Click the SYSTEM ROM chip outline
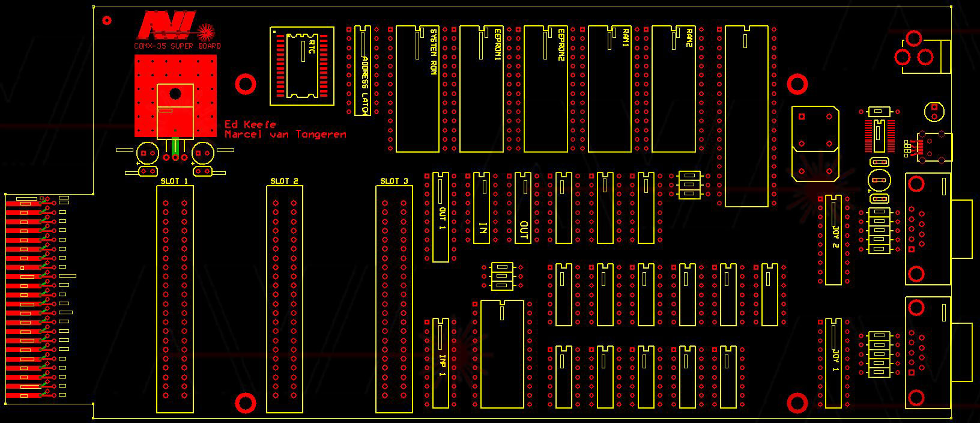The height and width of the screenshot is (423, 980). [x=417, y=89]
